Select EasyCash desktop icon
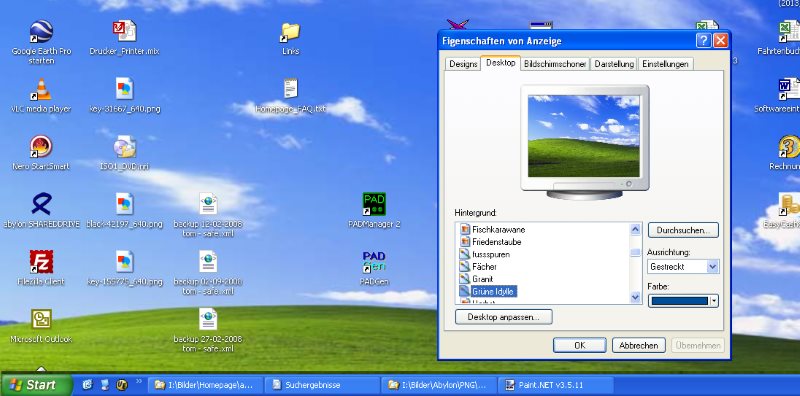Image resolution: width=800 pixels, height=396 pixels. click(x=789, y=204)
